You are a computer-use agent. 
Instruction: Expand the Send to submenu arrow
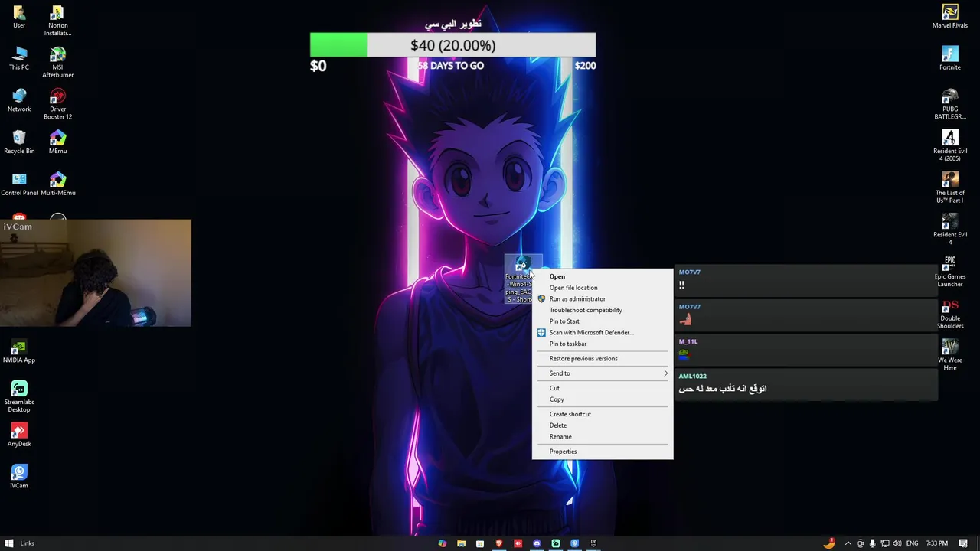665,373
